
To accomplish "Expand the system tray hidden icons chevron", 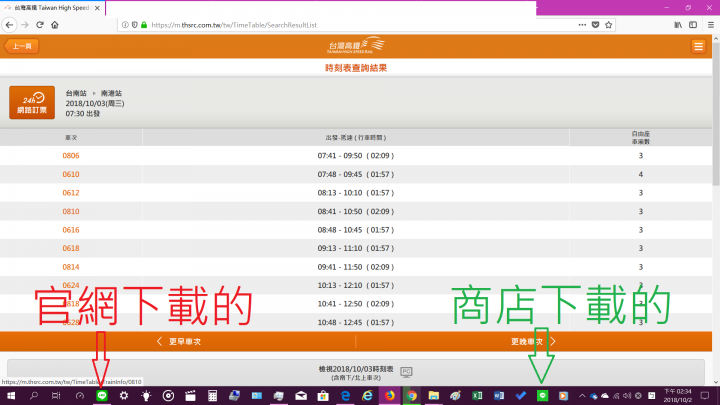I will coord(582,396).
